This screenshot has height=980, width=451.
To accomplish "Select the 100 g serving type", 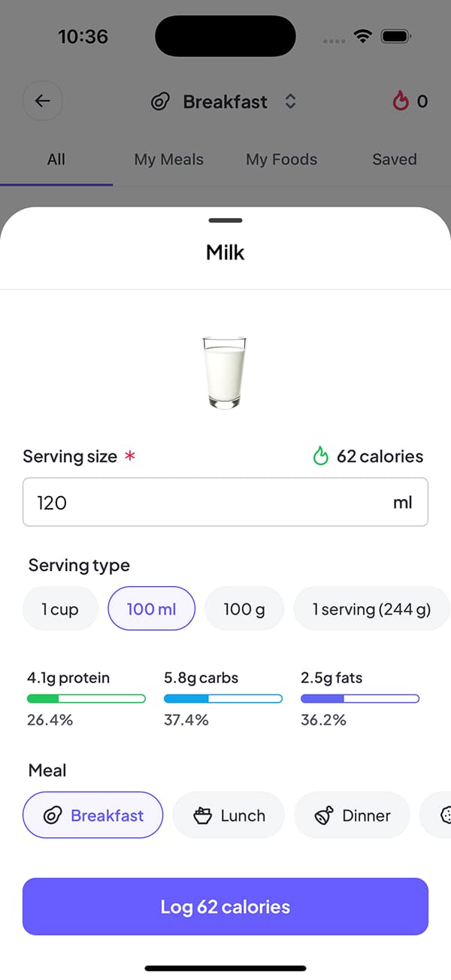I will 244,609.
